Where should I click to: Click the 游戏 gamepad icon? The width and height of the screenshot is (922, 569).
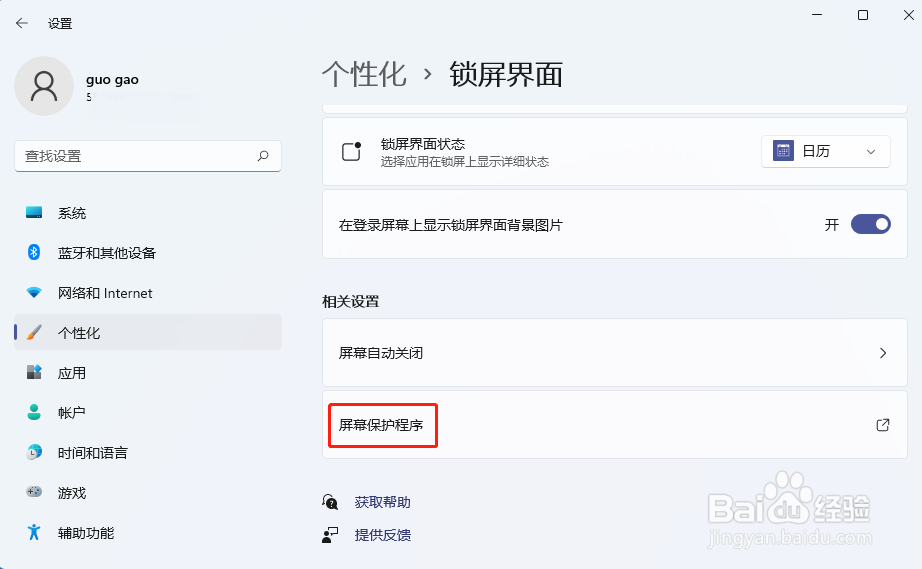34,492
